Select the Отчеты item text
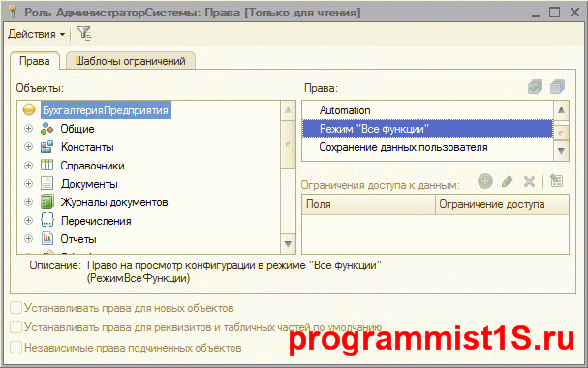The width and height of the screenshot is (588, 368). click(x=78, y=239)
